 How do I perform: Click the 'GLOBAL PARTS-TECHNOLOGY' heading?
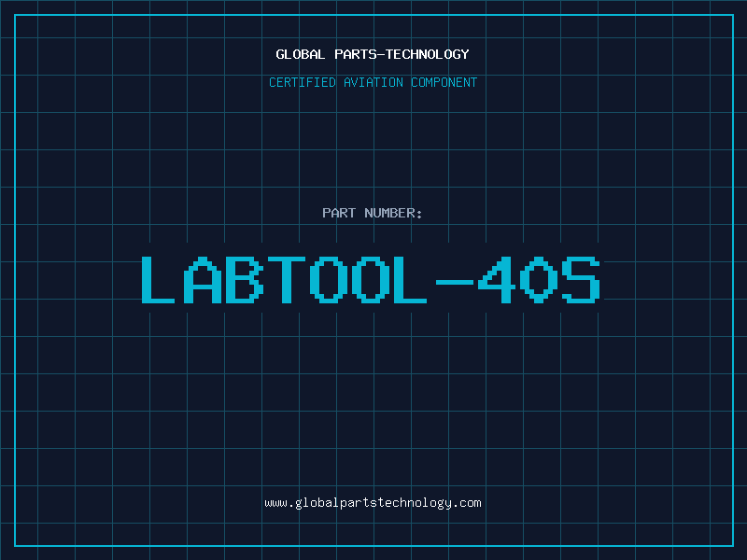(373, 54)
